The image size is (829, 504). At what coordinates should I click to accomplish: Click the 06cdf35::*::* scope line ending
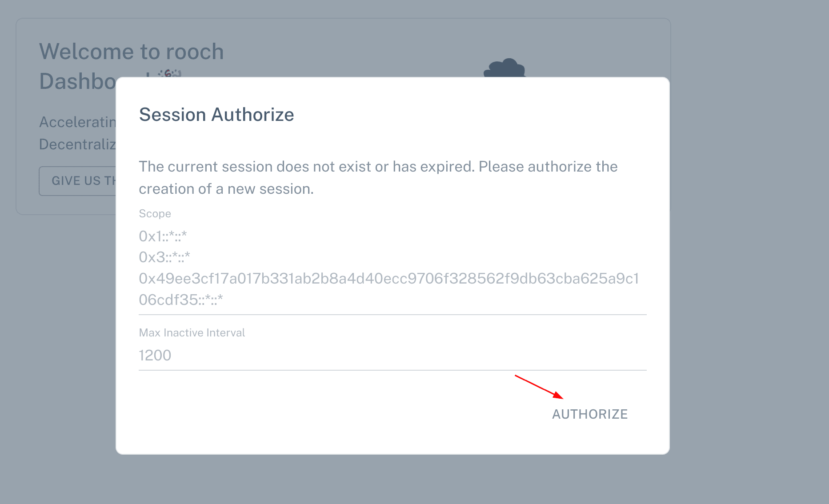180,300
